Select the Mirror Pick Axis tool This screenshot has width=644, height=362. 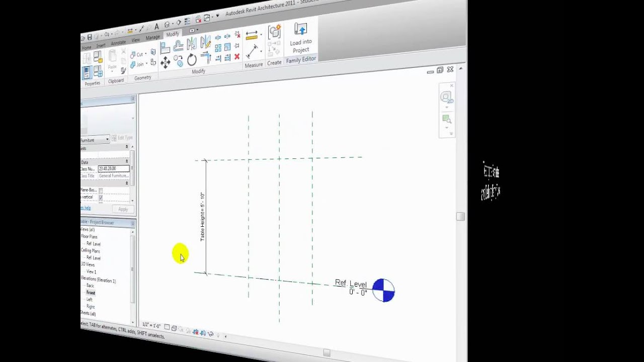click(192, 44)
